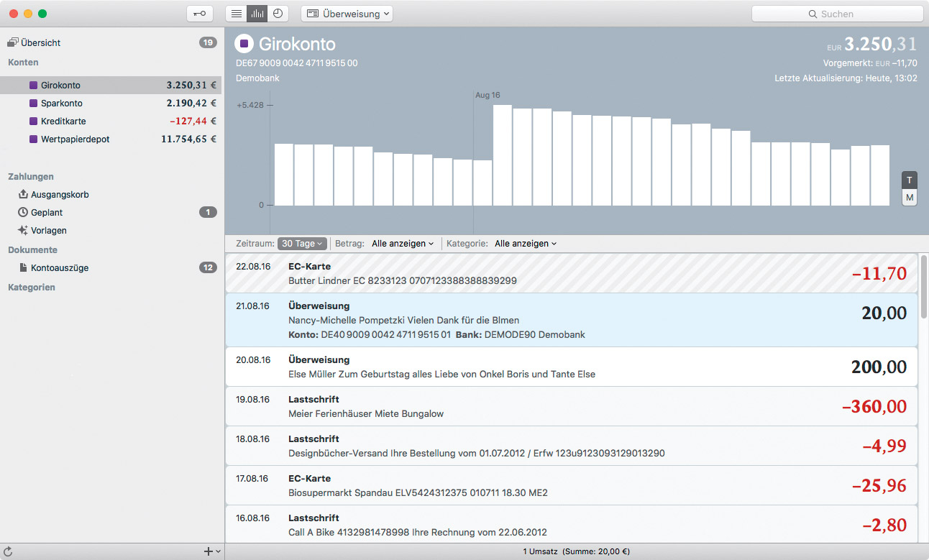929x560 pixels.
Task: Toggle chart to monthly M view
Action: point(910,198)
